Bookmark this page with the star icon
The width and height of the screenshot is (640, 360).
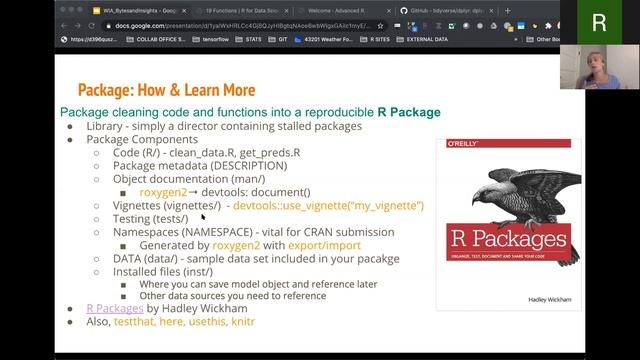[380, 26]
